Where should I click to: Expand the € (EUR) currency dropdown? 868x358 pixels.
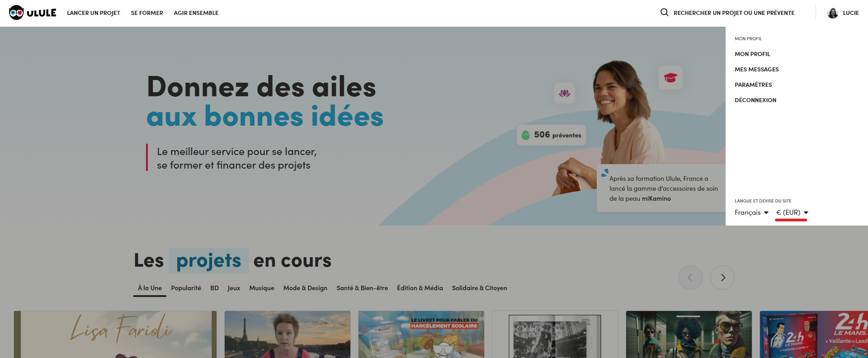(x=792, y=212)
